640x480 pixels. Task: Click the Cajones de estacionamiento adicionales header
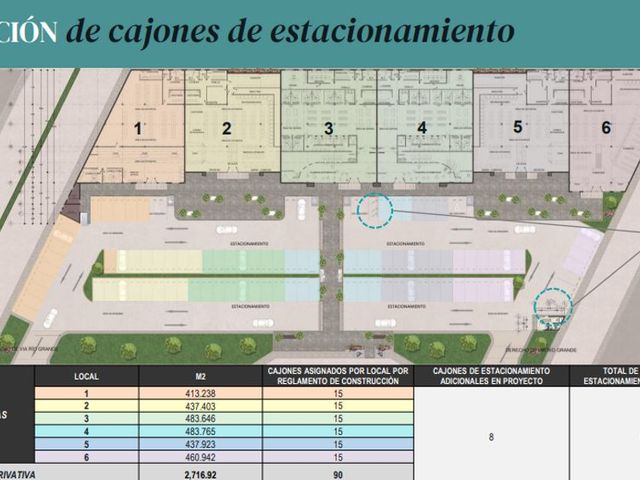pos(491,376)
